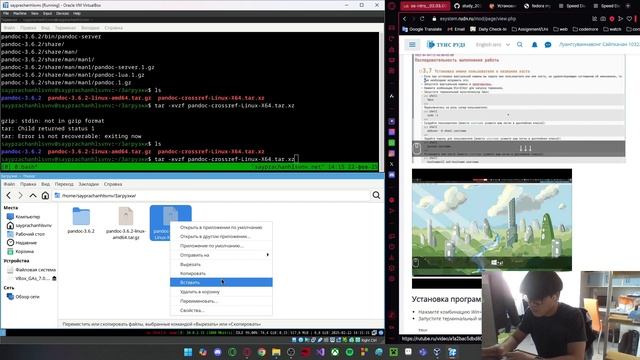
Task: Open the codemore bookmarks folder
Action: [x=586, y=29]
